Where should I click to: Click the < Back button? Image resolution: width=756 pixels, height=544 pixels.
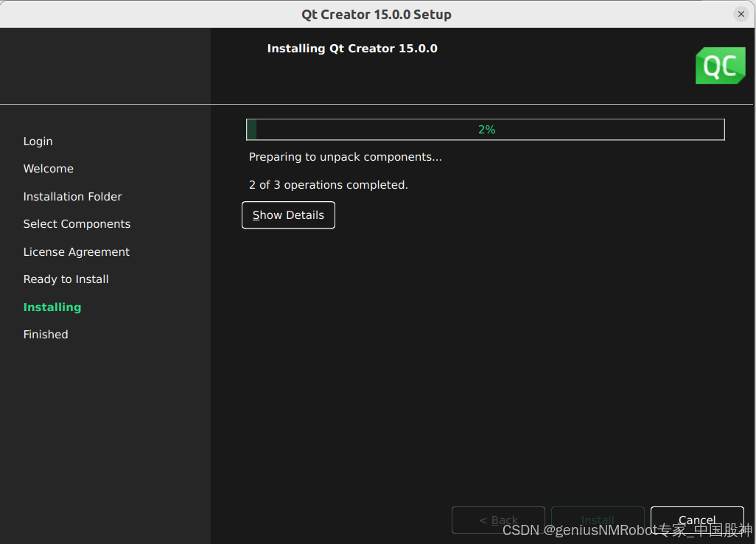click(498, 520)
